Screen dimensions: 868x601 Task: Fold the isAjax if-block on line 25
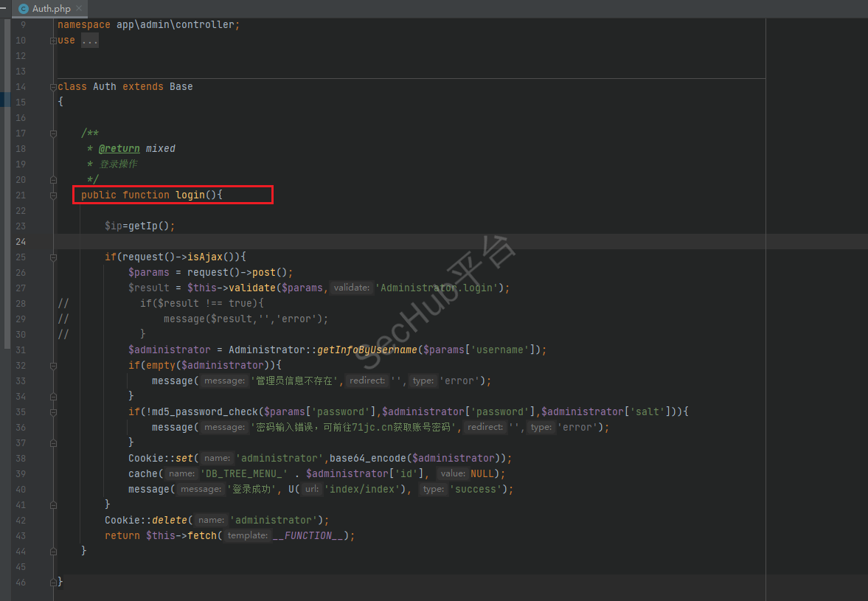pyautogui.click(x=53, y=257)
